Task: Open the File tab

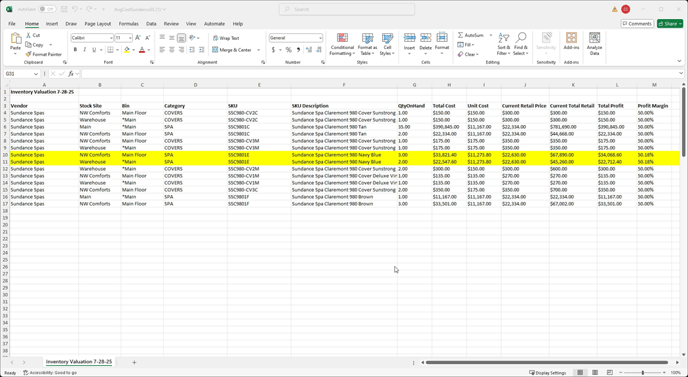Action: [x=12, y=24]
